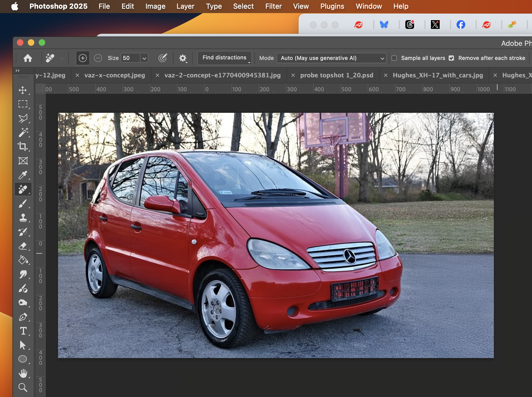Select the Lasso tool
The width and height of the screenshot is (532, 397).
(x=23, y=118)
